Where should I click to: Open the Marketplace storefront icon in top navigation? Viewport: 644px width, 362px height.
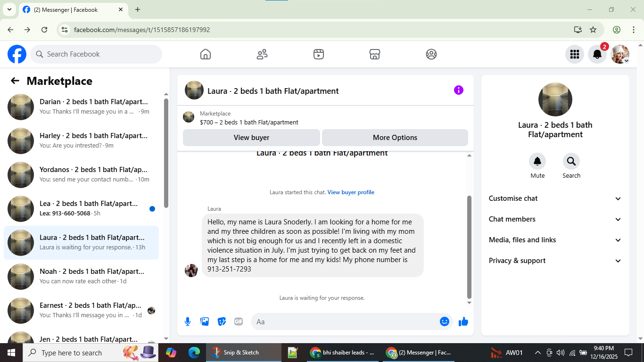[x=375, y=54]
